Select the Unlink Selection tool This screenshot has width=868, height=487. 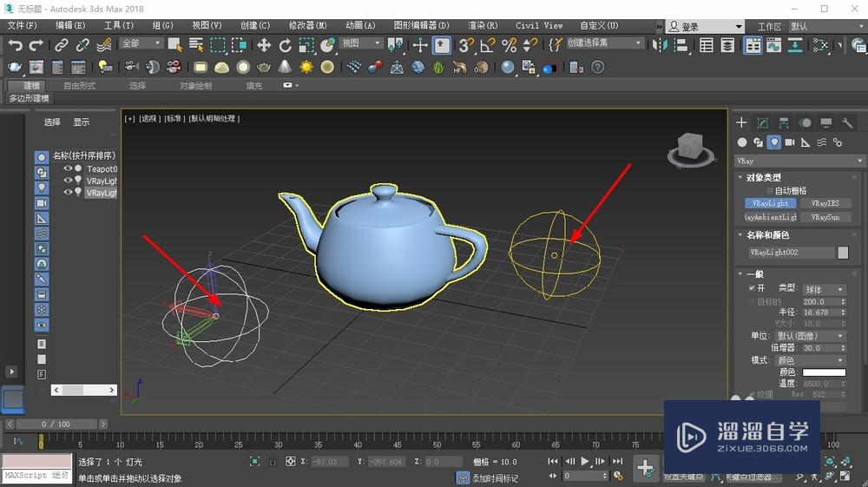pos(82,45)
